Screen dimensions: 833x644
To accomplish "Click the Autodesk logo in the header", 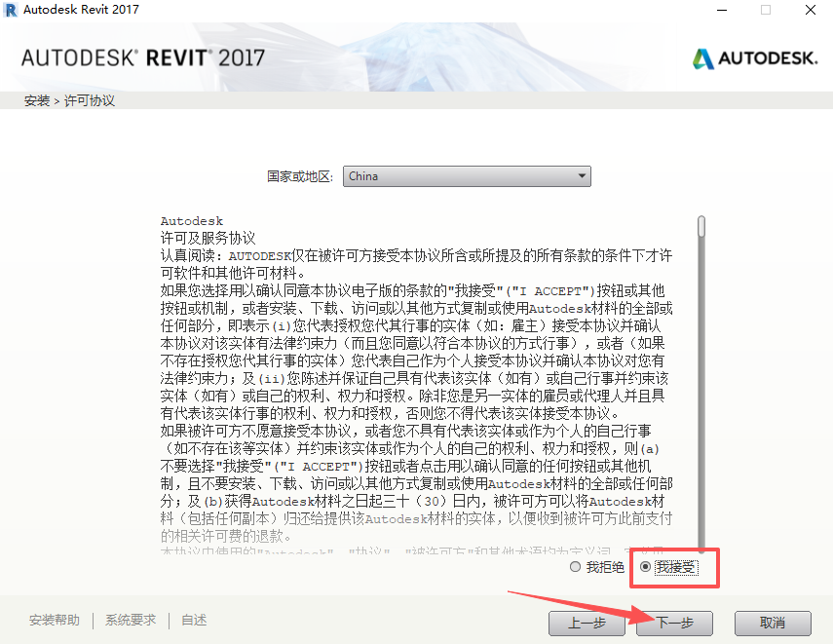I will pyautogui.click(x=755, y=58).
